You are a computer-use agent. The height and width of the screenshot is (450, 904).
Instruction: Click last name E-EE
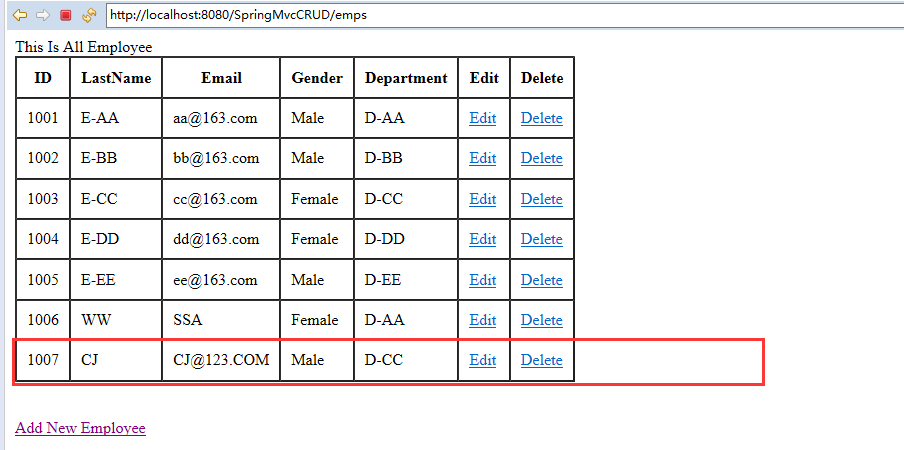[x=98, y=280]
